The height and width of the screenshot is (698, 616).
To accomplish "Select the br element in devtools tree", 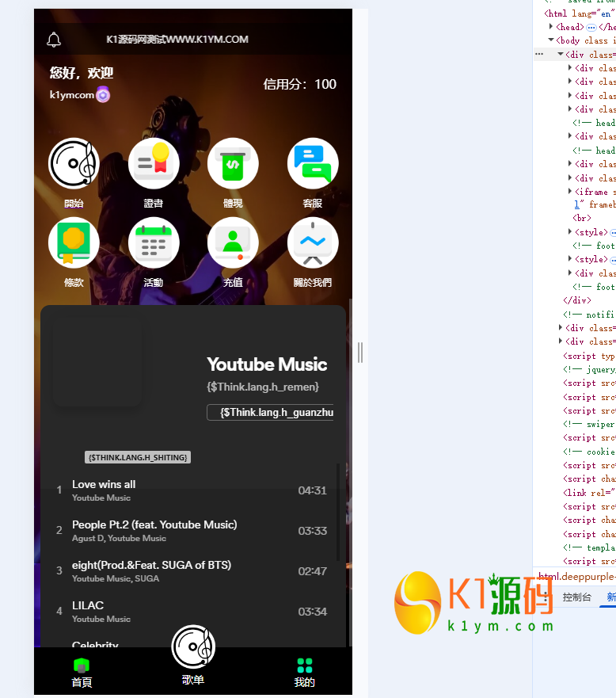I will click(582, 218).
